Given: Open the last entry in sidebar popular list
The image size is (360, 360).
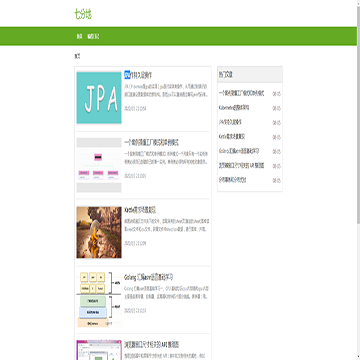Looking at the screenshot, I should point(233,180).
